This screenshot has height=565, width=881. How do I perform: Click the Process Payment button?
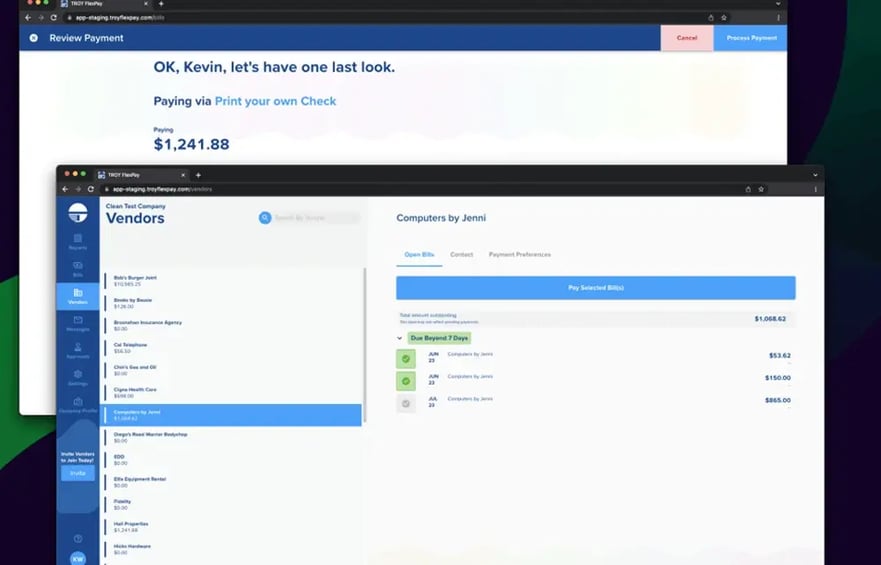(x=751, y=38)
